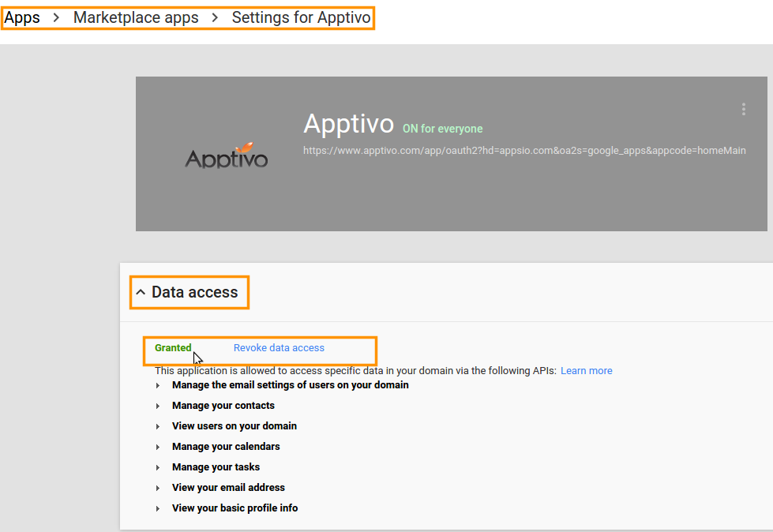Click the Data access heading

click(195, 292)
